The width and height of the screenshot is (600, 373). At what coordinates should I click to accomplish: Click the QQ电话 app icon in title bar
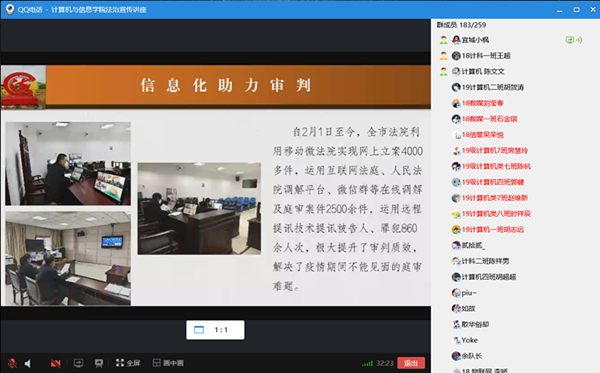point(10,9)
